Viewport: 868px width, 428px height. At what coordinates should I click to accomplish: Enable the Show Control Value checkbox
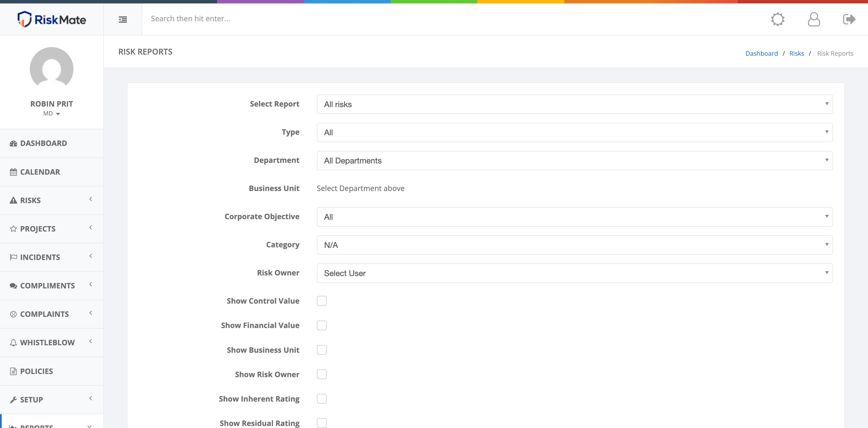[x=322, y=300]
